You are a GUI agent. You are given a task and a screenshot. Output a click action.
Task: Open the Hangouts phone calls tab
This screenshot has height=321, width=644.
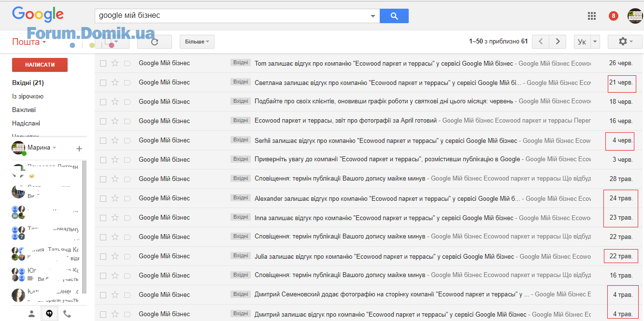point(67,314)
